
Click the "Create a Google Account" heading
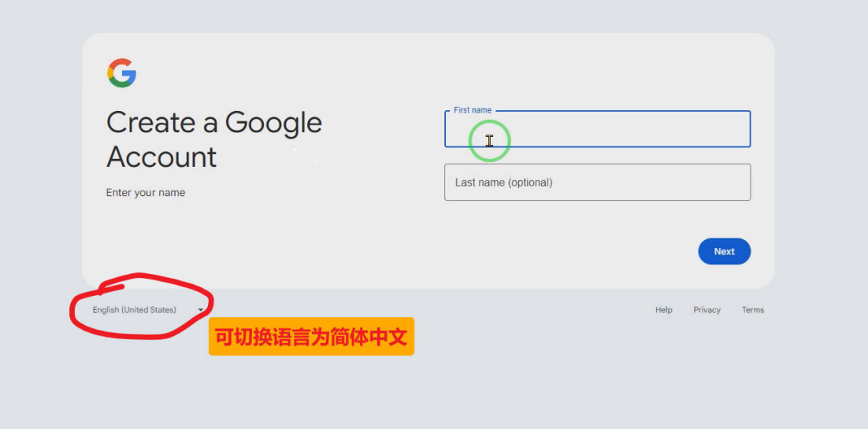[x=214, y=139]
